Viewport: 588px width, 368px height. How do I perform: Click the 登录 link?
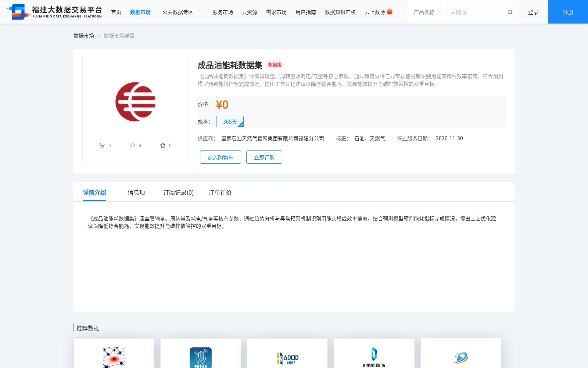533,12
